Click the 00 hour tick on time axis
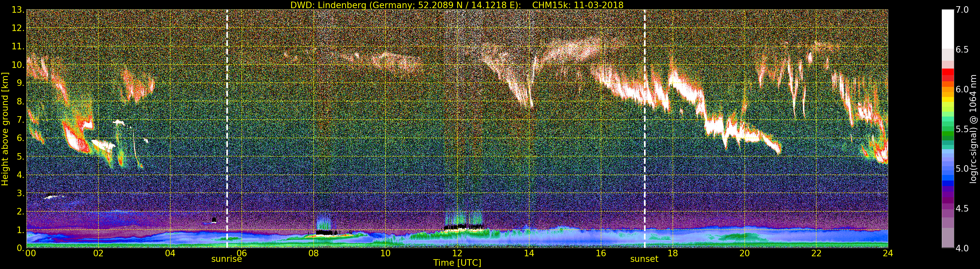Screen dimensions: 980x269 tap(30, 253)
